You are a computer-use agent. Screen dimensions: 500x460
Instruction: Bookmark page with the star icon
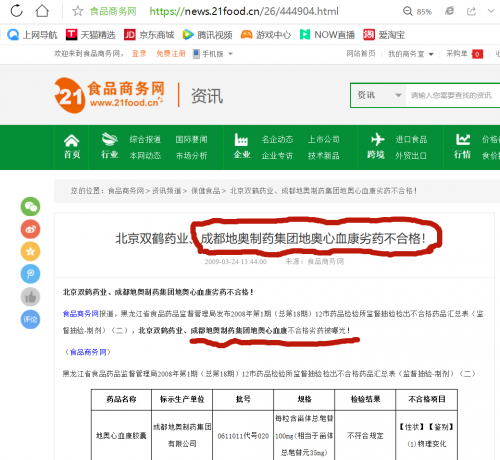tap(78, 11)
